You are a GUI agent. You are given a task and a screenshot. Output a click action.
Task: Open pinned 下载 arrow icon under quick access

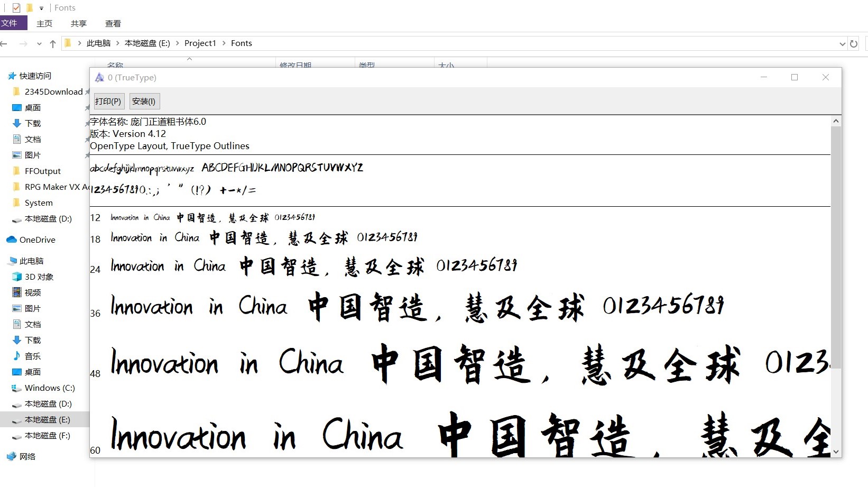(16, 123)
